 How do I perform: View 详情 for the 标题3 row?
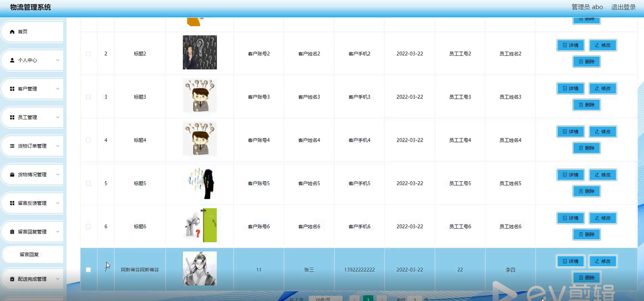click(571, 88)
